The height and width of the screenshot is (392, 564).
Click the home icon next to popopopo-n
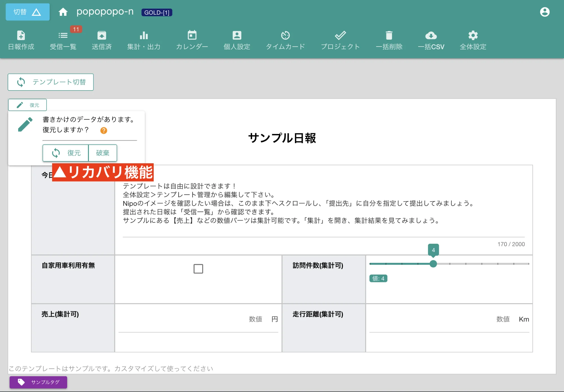[63, 12]
